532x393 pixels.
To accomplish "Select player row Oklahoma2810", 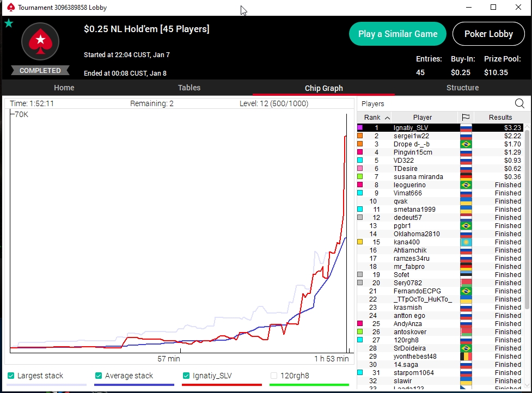I will tap(440, 234).
